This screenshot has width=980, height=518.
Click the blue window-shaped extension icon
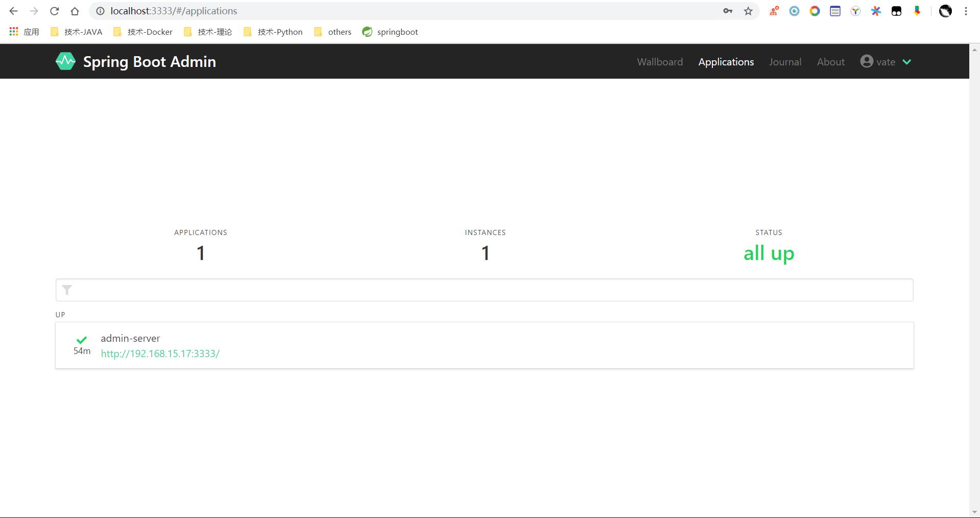835,11
